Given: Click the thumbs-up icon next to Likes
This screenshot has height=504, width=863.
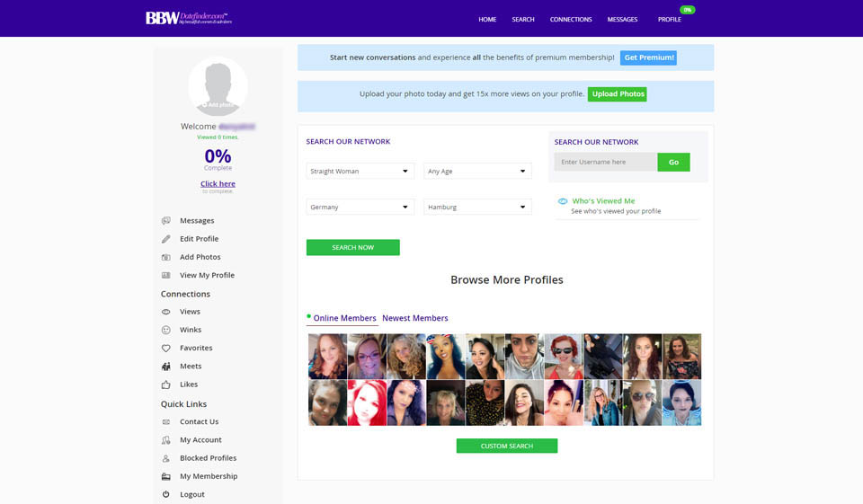Looking at the screenshot, I should (165, 385).
